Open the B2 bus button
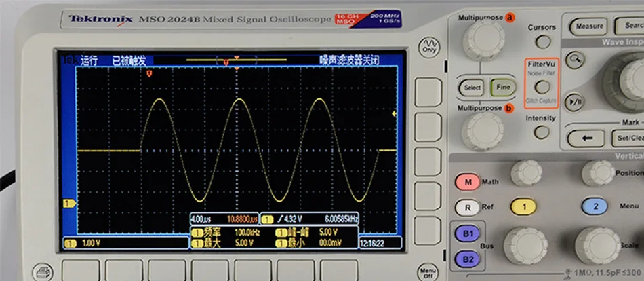The width and height of the screenshot is (644, 281). (x=467, y=259)
